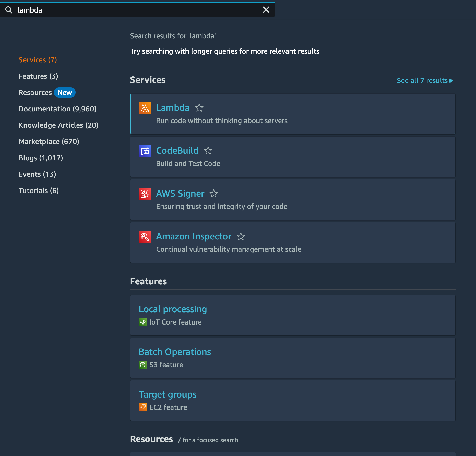The image size is (476, 456).
Task: Expand See all 7 results
Action: 425,81
